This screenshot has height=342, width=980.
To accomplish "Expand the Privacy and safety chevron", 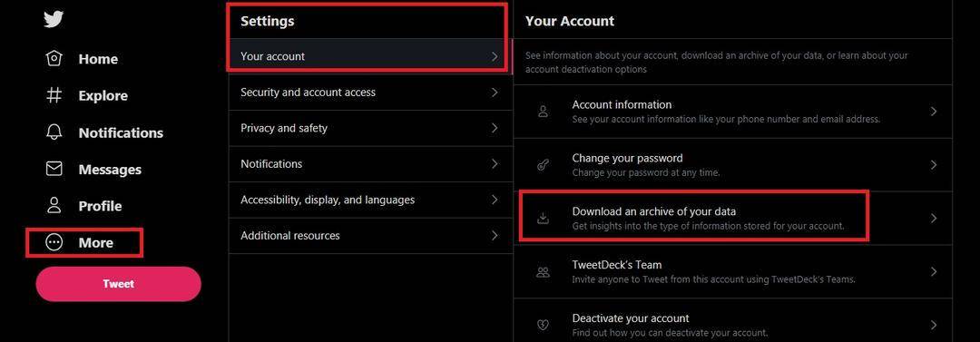I will coord(495,128).
